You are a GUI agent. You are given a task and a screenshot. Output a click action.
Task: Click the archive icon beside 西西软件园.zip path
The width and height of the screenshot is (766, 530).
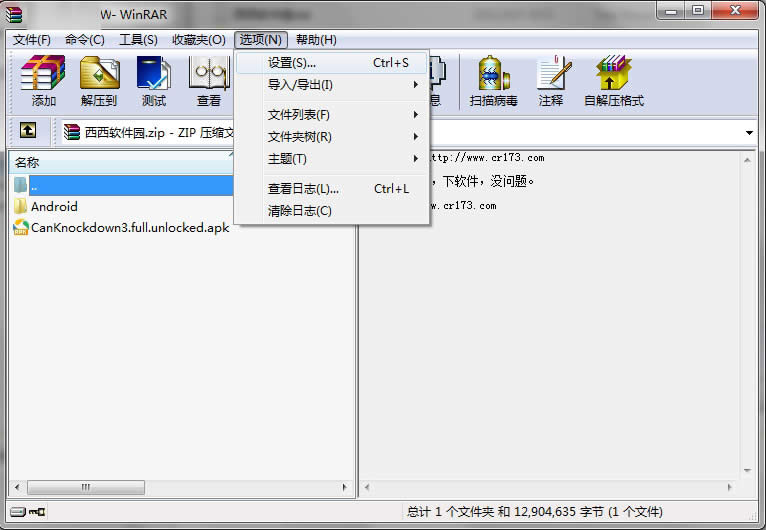coord(72,132)
